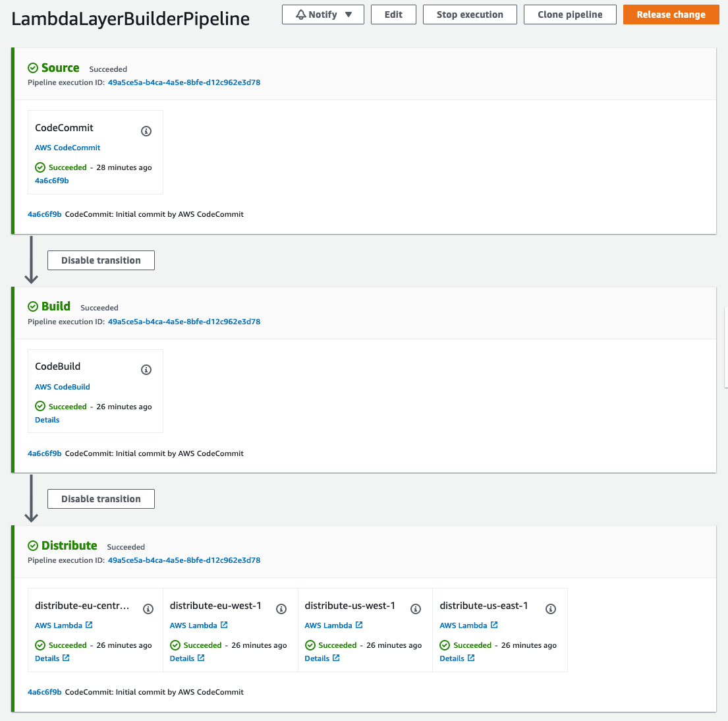Open AWS CodeBuild provider link
Screen dimensions: 728x721
[62, 386]
